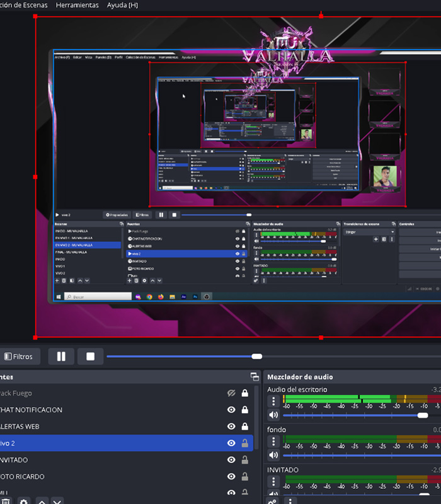Viewport: 441px width, 504px height.
Task: Unlock the ALERTAS WEB source
Action: [x=244, y=427]
